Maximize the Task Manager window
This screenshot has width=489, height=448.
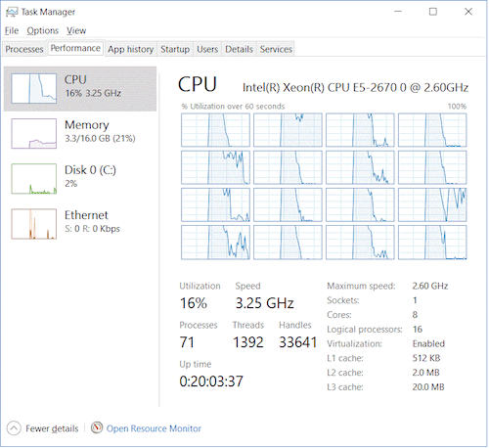click(x=433, y=12)
